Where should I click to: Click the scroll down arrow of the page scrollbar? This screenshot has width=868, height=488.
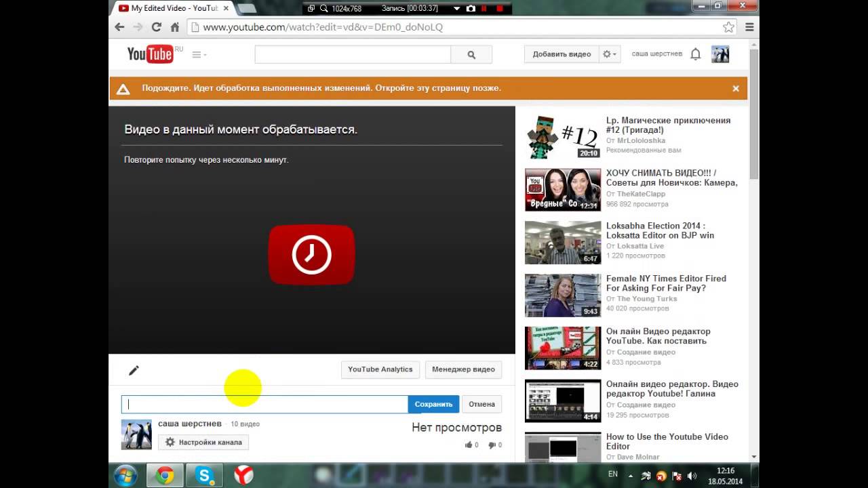click(x=754, y=457)
